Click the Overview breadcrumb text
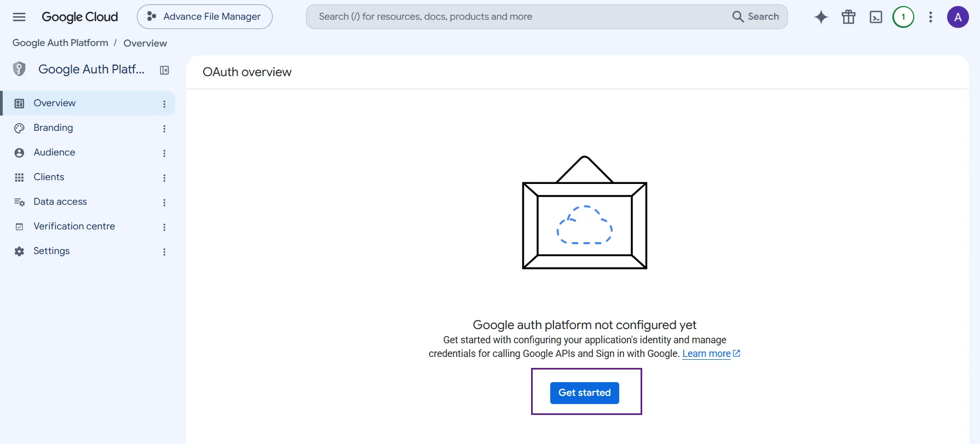The height and width of the screenshot is (444, 980). pos(145,43)
